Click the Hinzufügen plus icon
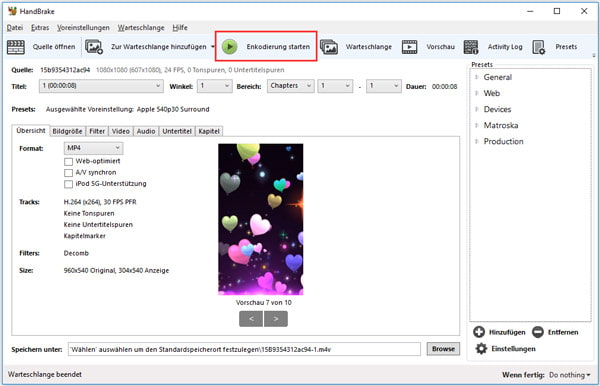This screenshot has width=600, height=386. point(479,332)
